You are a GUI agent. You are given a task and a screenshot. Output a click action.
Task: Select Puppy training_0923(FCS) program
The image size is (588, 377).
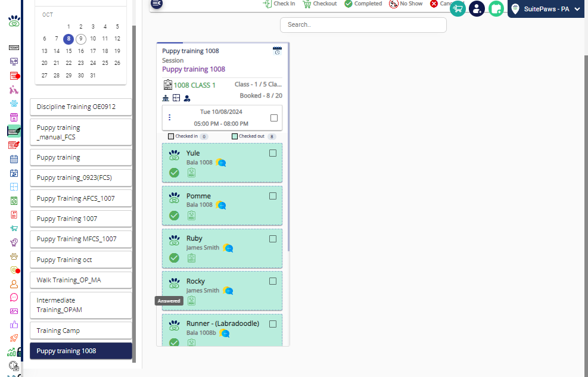81,177
